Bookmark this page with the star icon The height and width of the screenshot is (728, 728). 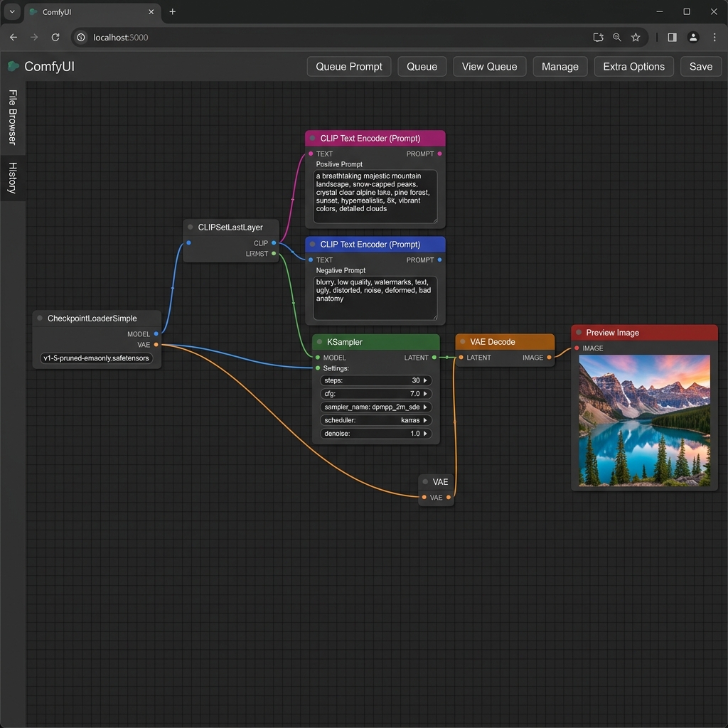(636, 37)
